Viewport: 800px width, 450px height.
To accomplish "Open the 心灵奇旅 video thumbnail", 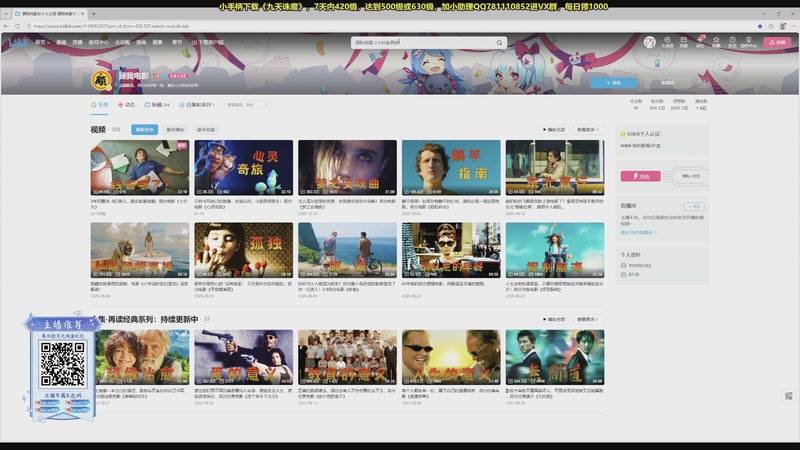I will click(x=243, y=166).
